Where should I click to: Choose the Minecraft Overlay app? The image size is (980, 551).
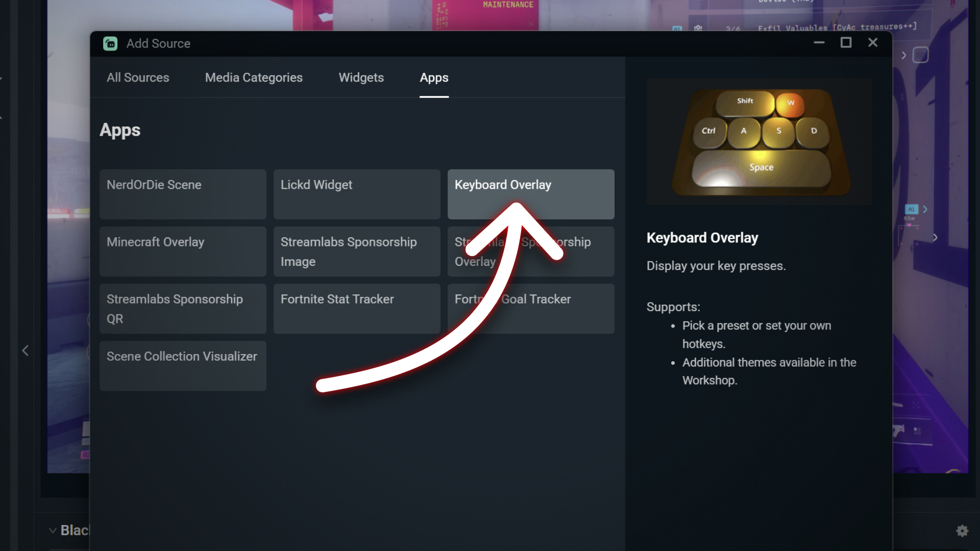(183, 252)
